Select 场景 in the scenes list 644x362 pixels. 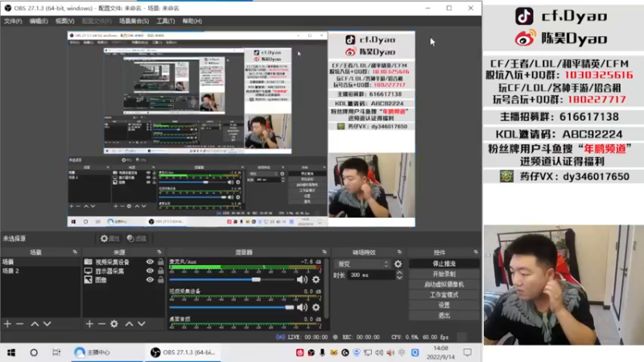tap(40, 262)
